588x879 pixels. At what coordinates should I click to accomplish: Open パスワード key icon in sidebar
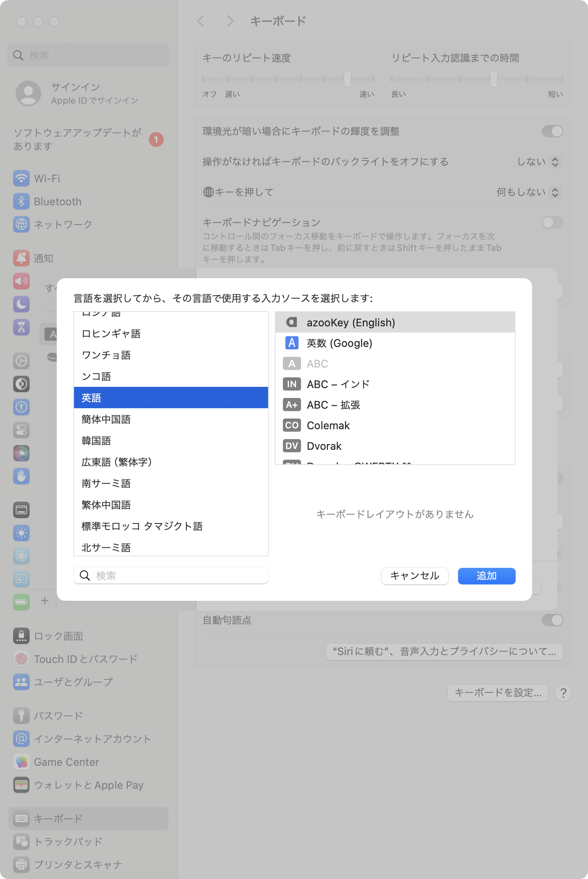click(21, 716)
